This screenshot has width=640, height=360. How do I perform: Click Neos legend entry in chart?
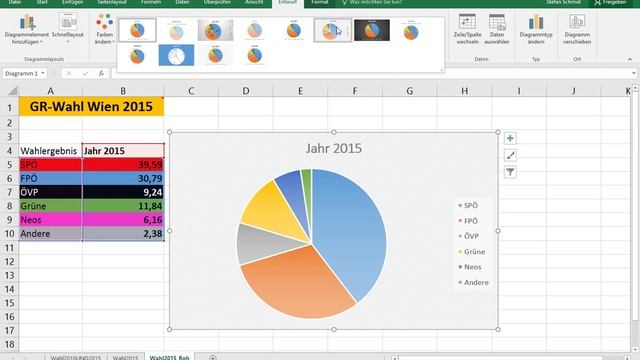pos(470,267)
